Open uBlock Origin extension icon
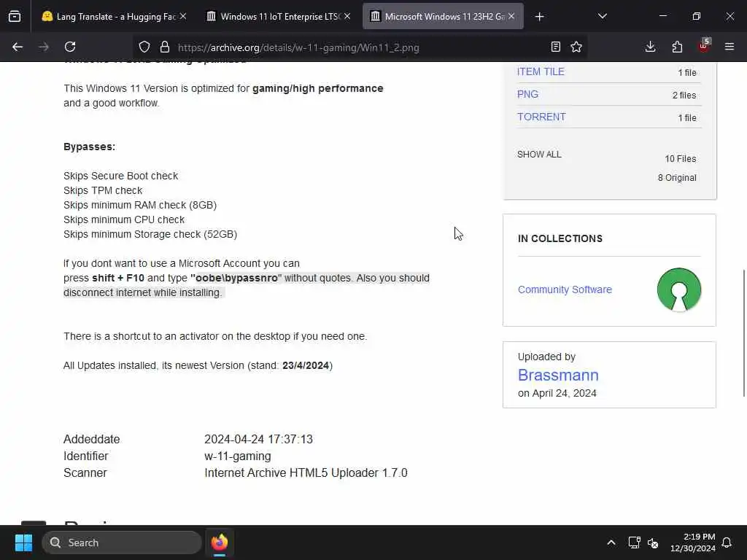 point(704,47)
